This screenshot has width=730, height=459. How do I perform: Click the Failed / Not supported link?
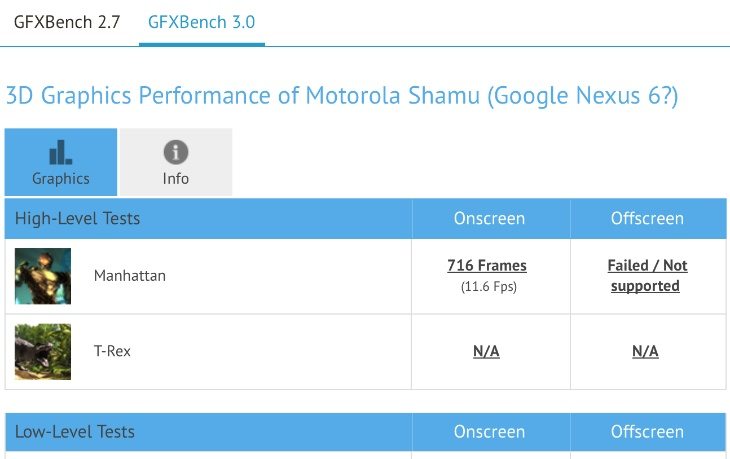647,276
